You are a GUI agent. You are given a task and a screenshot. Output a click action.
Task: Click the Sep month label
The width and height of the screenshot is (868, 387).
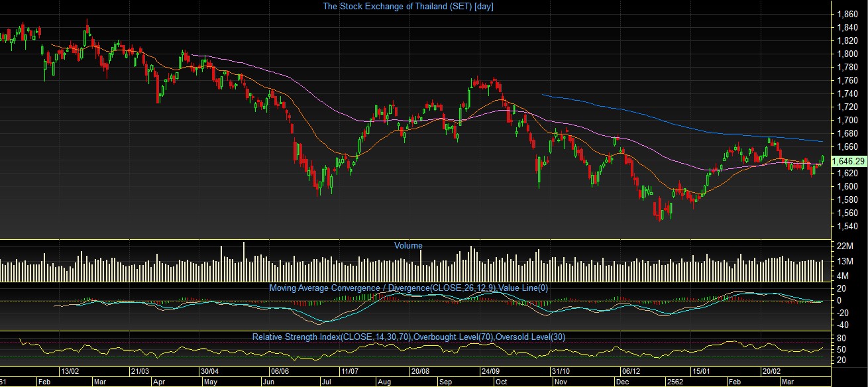pyautogui.click(x=445, y=382)
